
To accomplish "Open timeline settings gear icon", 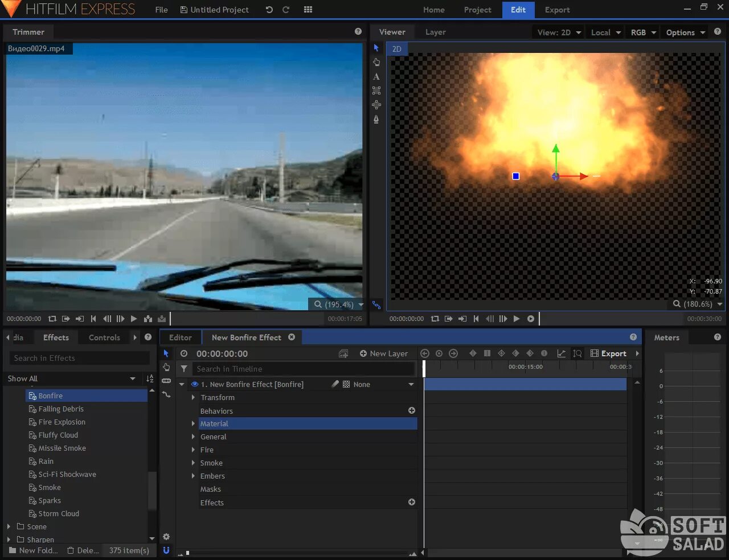I will tap(166, 537).
